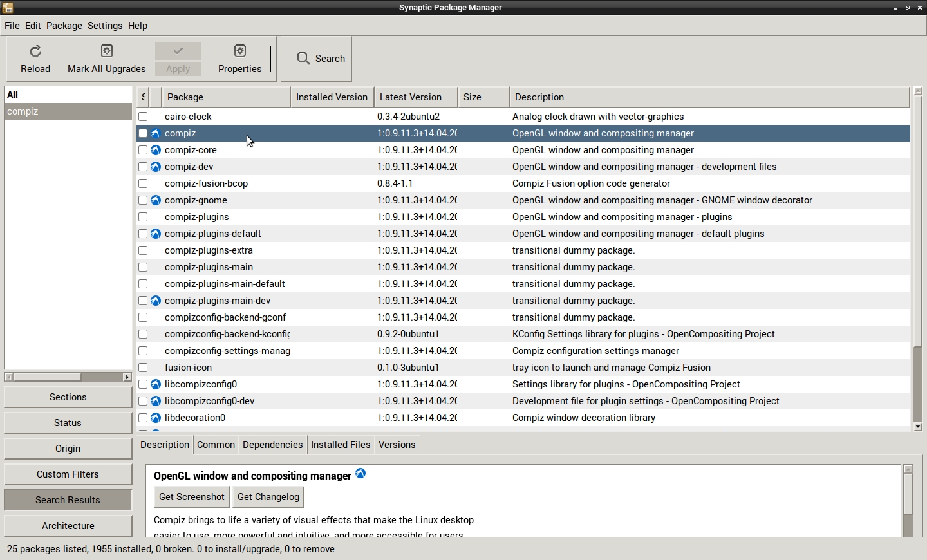Show the Custom Filters list
Screen dimensions: 927x560
(68, 474)
